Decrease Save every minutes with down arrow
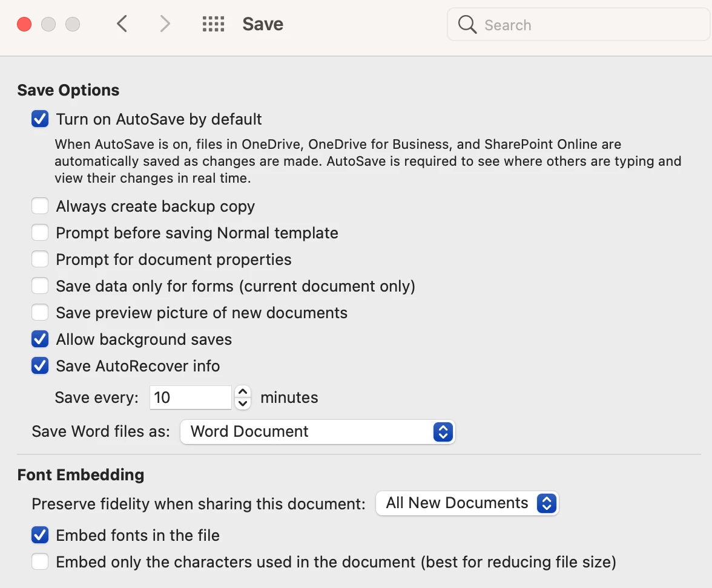Screen dimensions: 712x588 243,403
